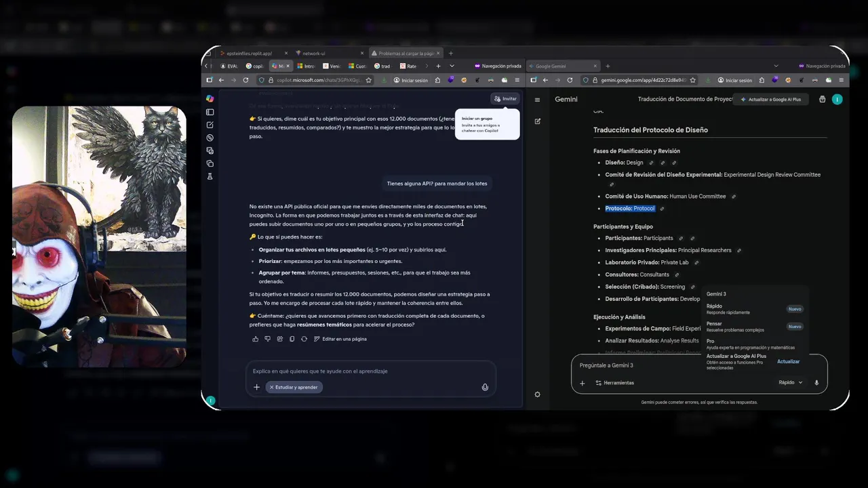Click 'Editar en una página' link
The image size is (868, 488).
coord(340,339)
